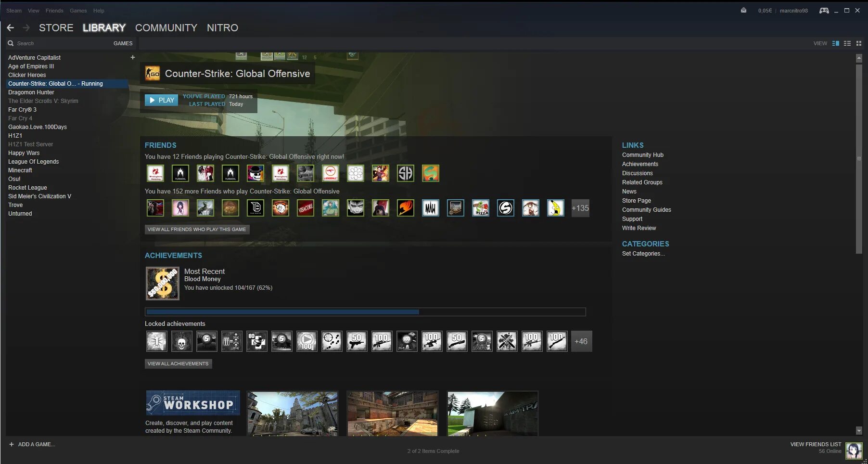Screen dimensions: 868x464
Task: Click the plus icon beside AdVenture Capitalist
Action: point(132,57)
